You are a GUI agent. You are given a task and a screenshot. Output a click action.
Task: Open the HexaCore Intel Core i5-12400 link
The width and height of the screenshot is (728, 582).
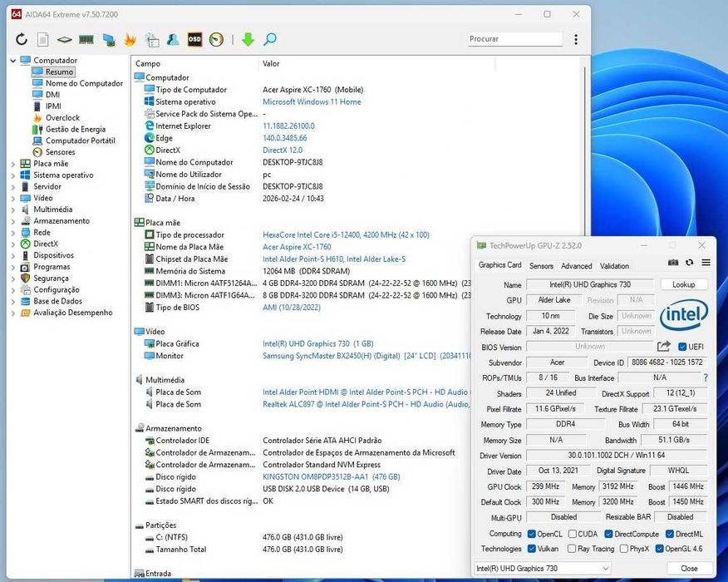tap(346, 234)
